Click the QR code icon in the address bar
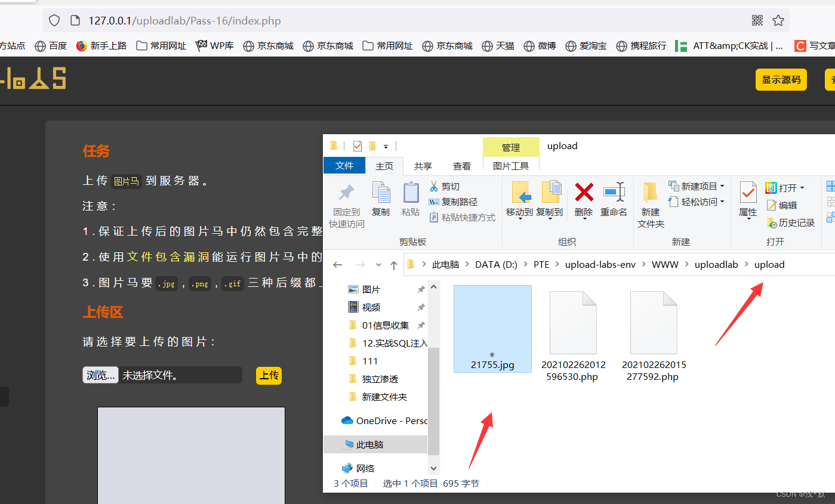Image resolution: width=835 pixels, height=504 pixels. click(x=757, y=20)
